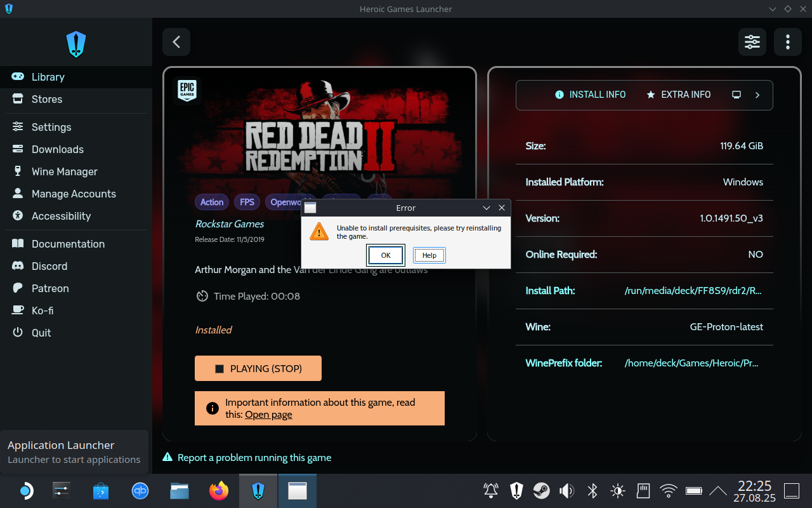The width and height of the screenshot is (812, 508).
Task: Select the monitor icon tab
Action: (x=737, y=95)
